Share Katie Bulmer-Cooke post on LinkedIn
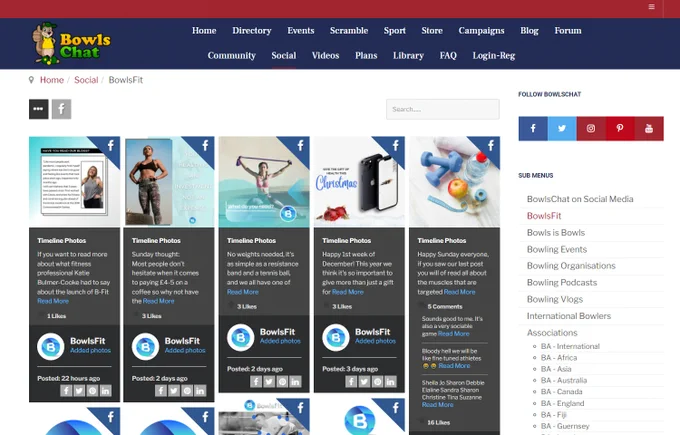Viewport: 680px width, 435px height. [105, 391]
